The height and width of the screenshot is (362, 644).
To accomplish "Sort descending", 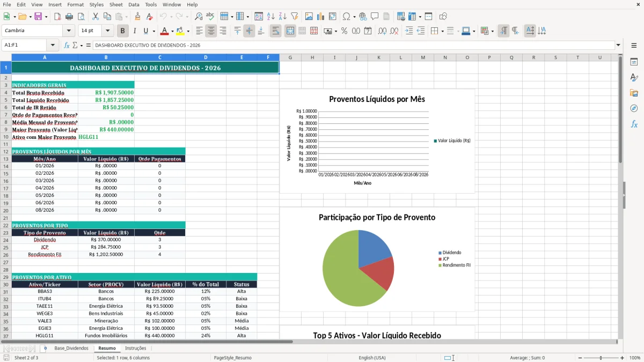I will pyautogui.click(x=282, y=17).
